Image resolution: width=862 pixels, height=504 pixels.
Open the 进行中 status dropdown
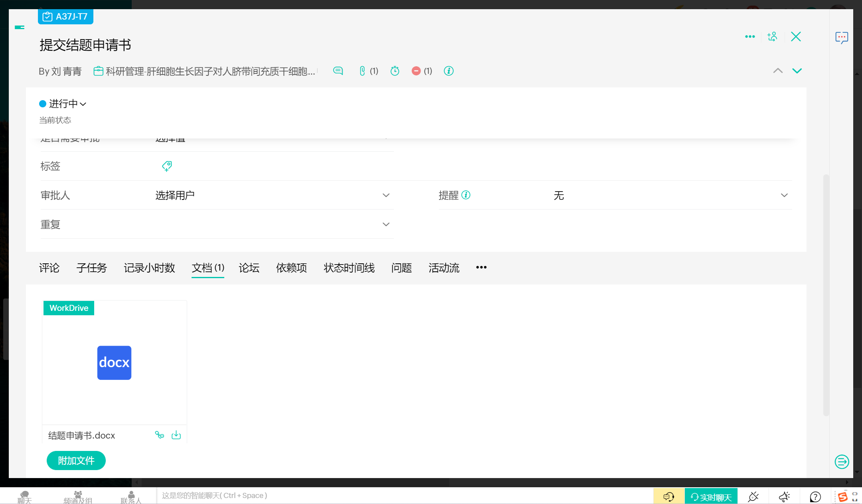pos(63,104)
